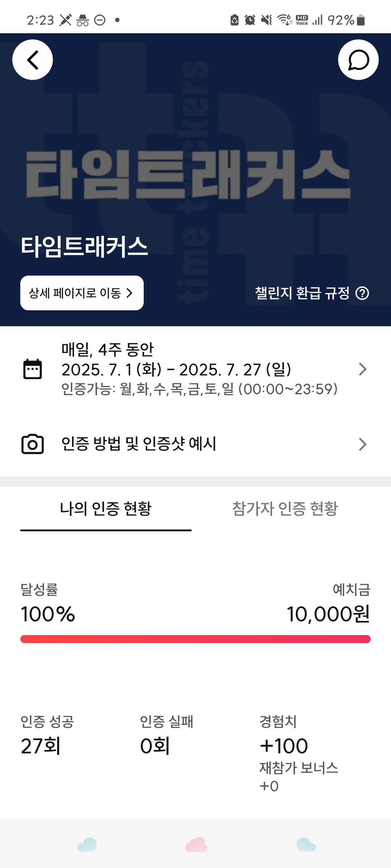
Task: Tap the alarm icon in status bar
Action: (250, 20)
